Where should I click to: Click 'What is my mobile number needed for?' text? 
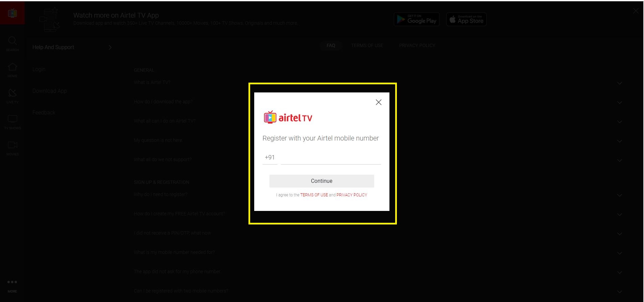pos(174,252)
